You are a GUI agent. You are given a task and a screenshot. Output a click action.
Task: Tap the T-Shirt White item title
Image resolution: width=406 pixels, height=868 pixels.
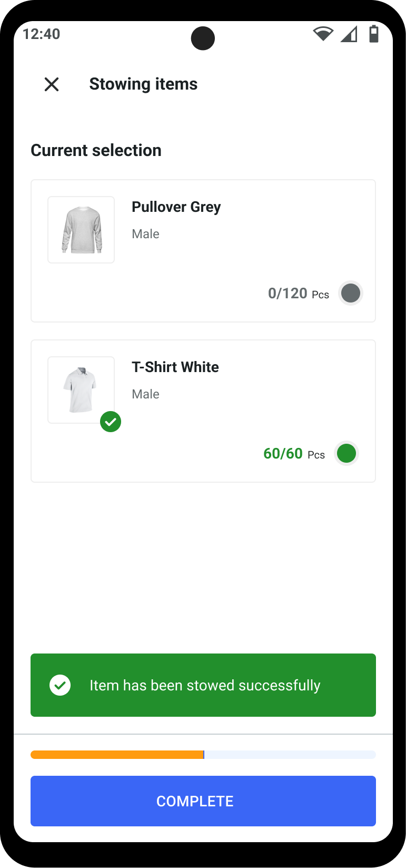[175, 367]
